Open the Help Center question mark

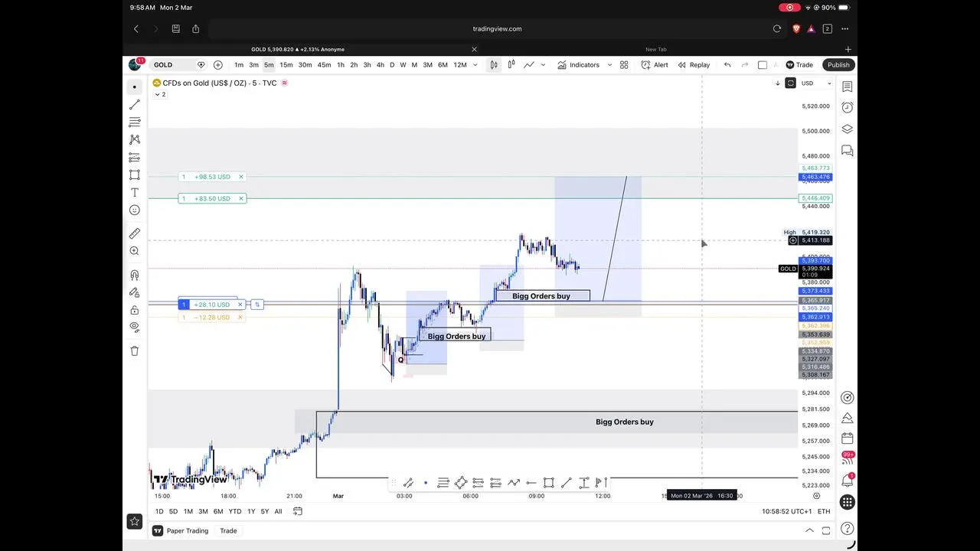[x=847, y=530]
